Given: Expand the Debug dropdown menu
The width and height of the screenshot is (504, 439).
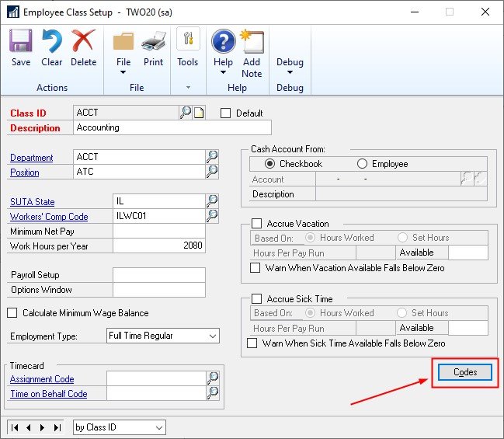Looking at the screenshot, I should pos(290,72).
